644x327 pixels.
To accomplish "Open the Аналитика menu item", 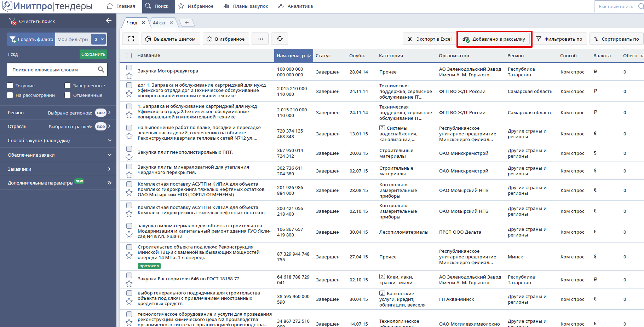I will (x=295, y=6).
